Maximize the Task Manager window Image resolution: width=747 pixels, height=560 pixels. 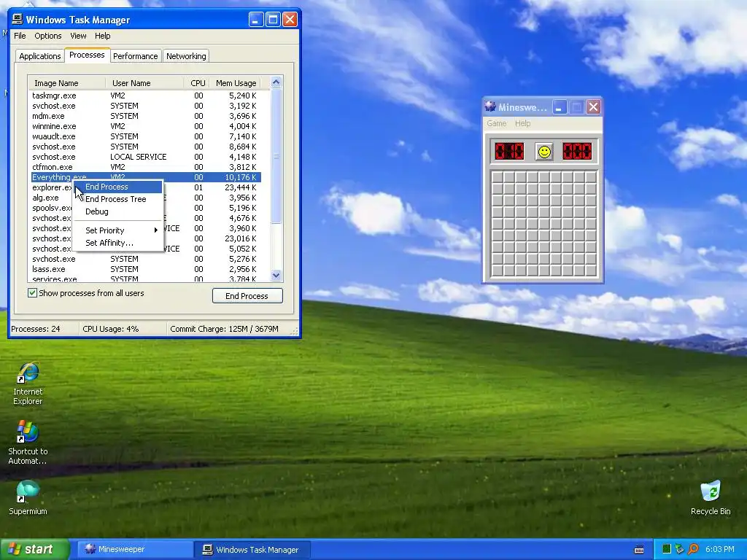273,20
